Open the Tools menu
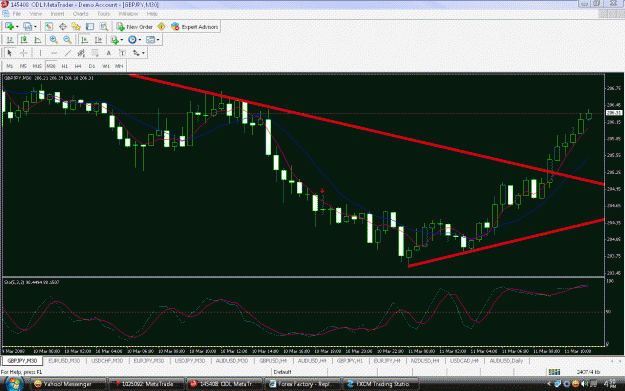This screenshot has height=391, width=625. pyautogui.click(x=104, y=14)
